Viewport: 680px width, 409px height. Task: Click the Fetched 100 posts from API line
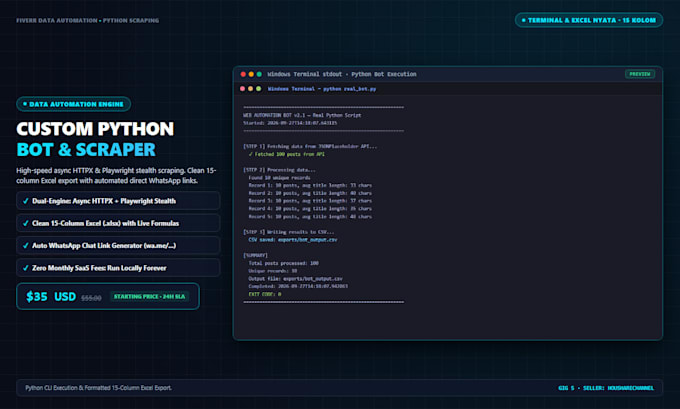(x=287, y=154)
